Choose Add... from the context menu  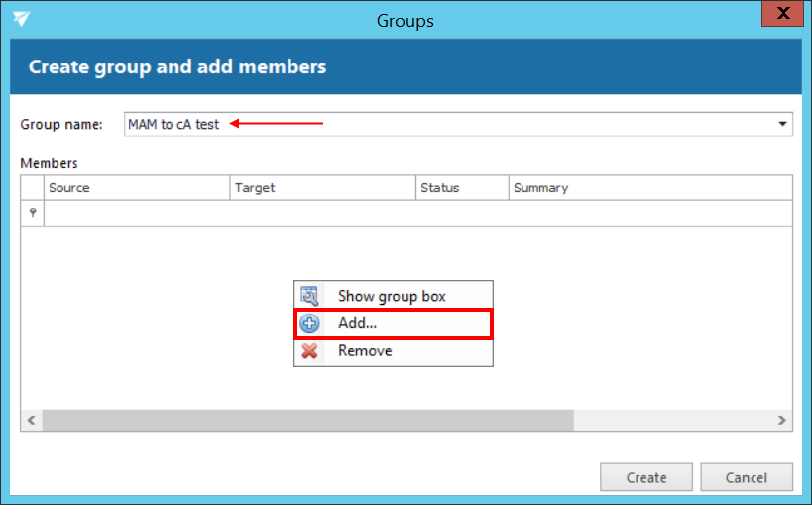[x=358, y=323]
